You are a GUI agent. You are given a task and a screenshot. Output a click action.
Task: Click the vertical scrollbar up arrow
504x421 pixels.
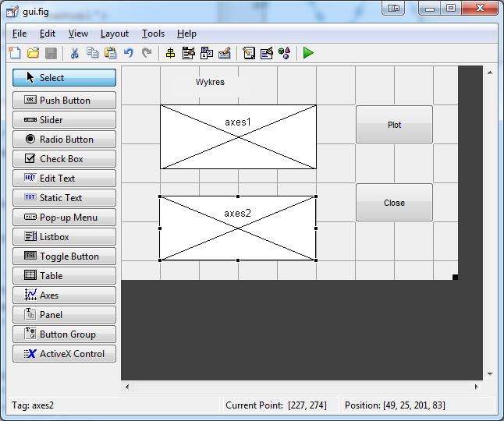click(x=490, y=73)
